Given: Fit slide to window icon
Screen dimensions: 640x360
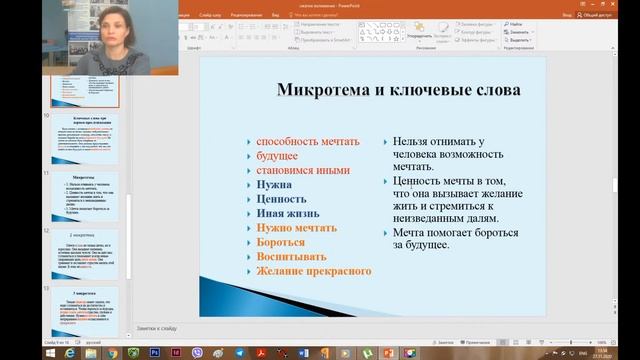Looking at the screenshot, I should click(x=613, y=342).
